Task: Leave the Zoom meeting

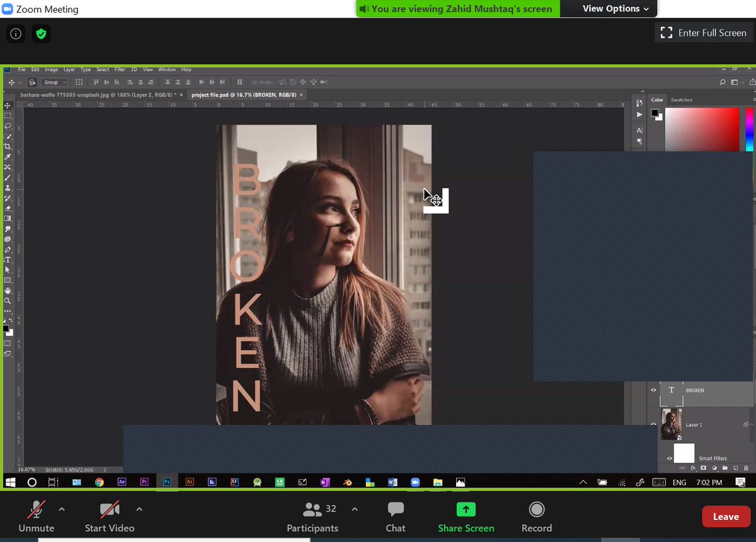Action: point(726,516)
